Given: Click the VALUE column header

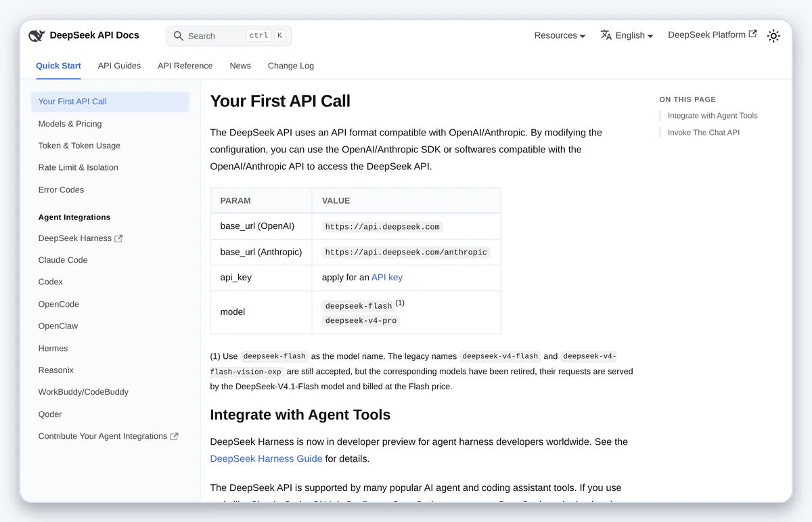Looking at the screenshot, I should pos(406,201).
